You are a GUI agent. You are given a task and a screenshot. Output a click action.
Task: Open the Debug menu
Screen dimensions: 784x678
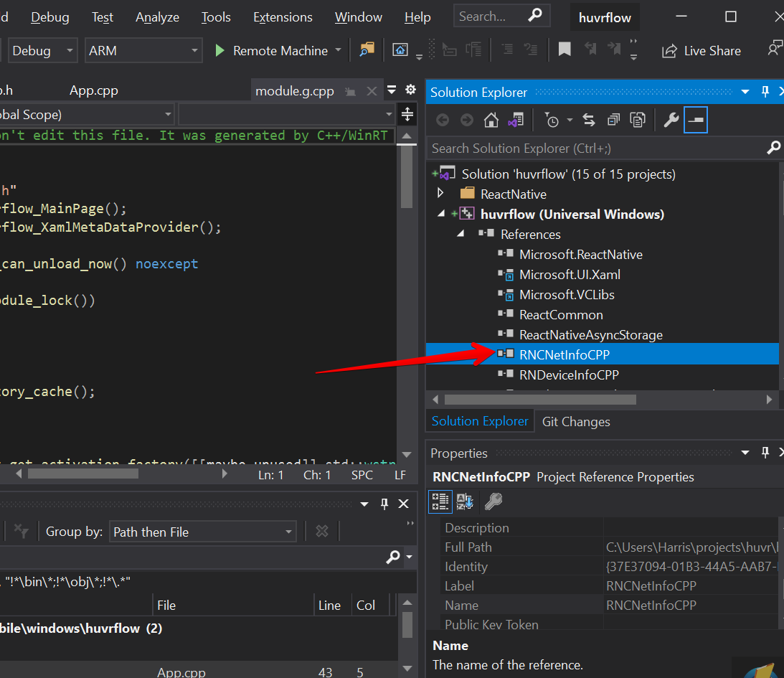tap(49, 17)
